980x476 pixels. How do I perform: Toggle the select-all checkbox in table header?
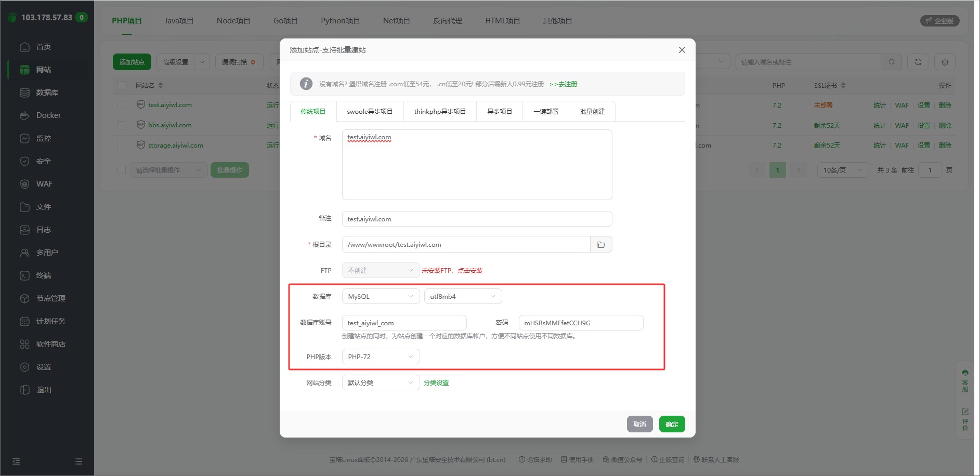[121, 85]
